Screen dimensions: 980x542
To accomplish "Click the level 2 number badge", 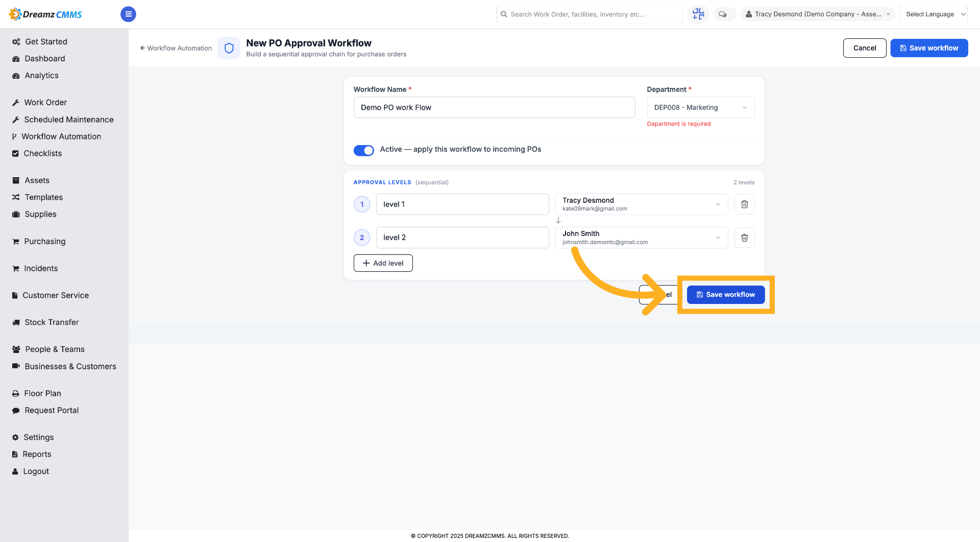I will (362, 238).
